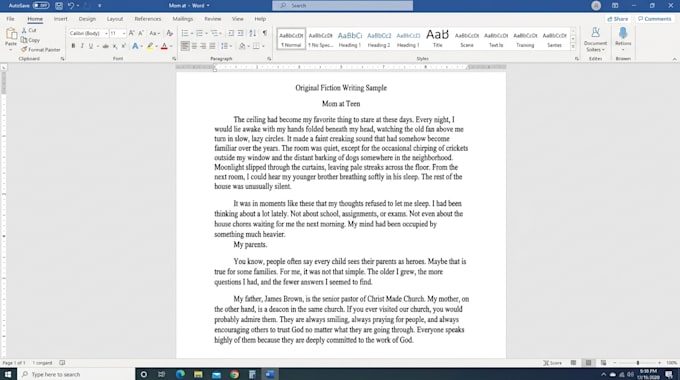Collapse the ribbon with the chevron

tap(674, 59)
